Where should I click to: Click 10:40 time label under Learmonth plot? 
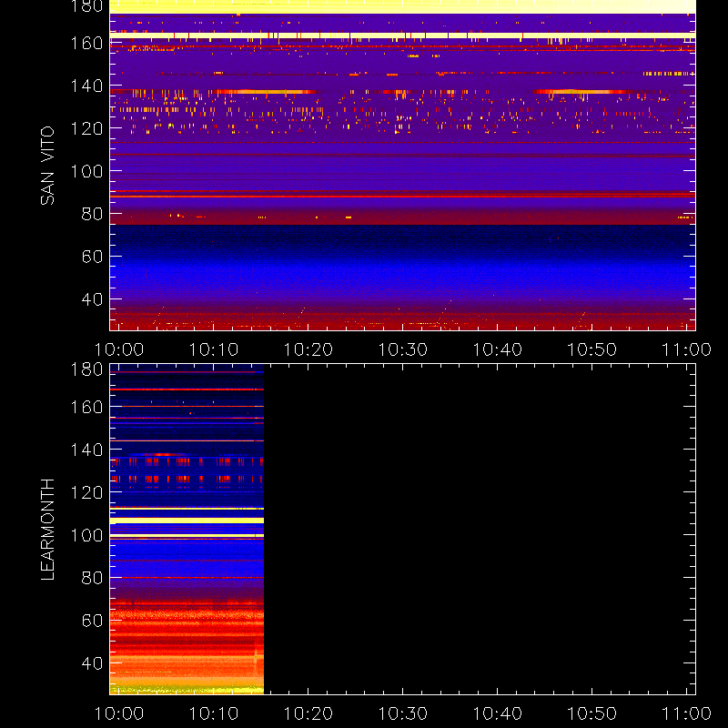tap(497, 713)
